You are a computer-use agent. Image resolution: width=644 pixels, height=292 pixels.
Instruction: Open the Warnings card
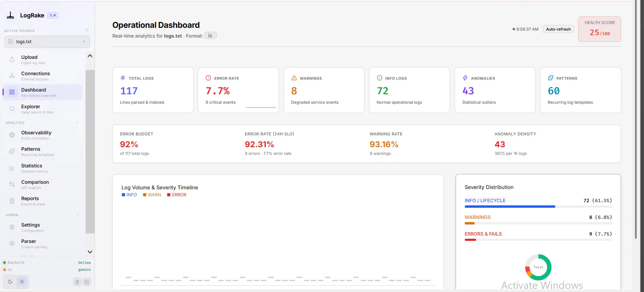pyautogui.click(x=324, y=90)
